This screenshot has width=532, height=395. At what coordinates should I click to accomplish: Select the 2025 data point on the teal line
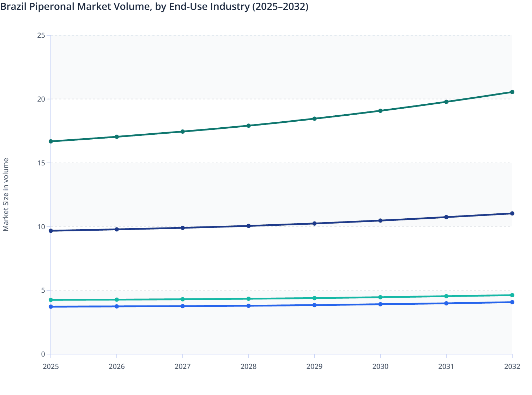(50, 142)
